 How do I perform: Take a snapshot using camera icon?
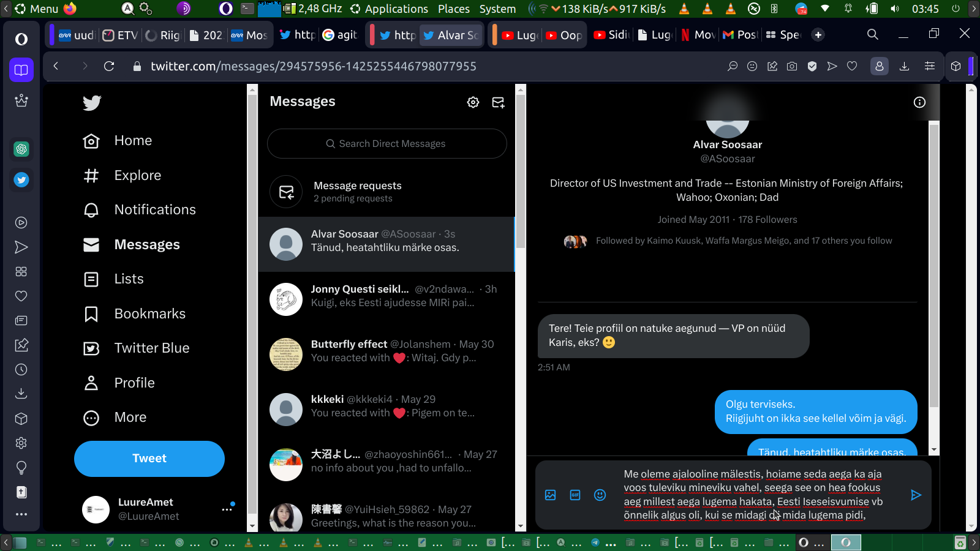[x=792, y=66]
